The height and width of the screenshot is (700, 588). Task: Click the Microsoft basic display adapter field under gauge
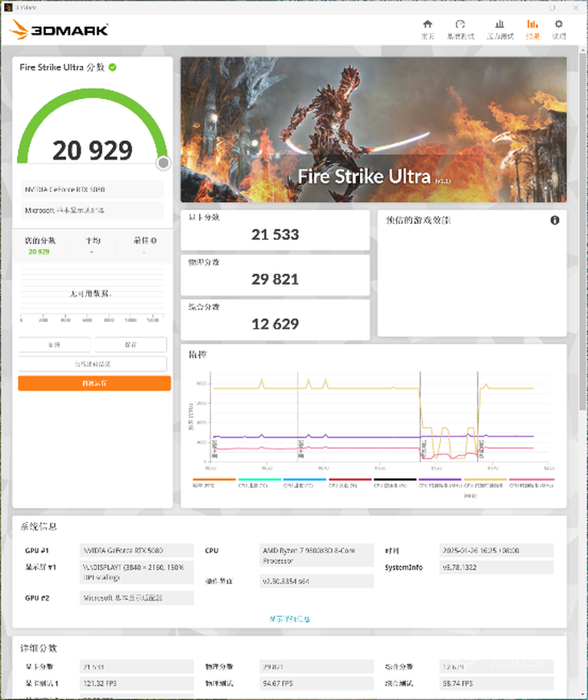(x=93, y=209)
